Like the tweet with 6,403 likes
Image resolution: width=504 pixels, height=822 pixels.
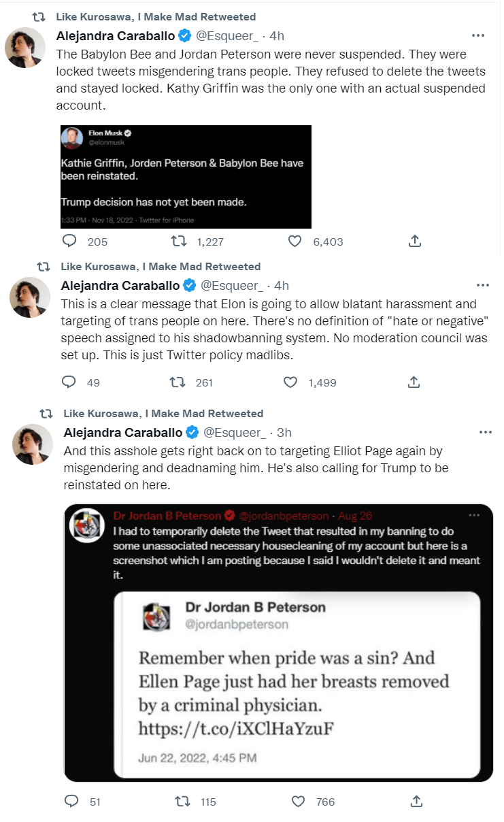tap(295, 241)
